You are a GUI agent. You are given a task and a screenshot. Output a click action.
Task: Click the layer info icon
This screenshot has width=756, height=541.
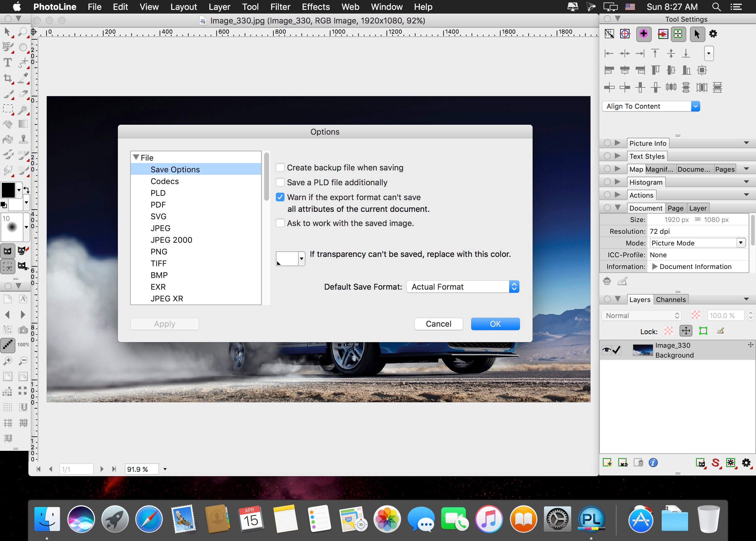[x=653, y=463]
